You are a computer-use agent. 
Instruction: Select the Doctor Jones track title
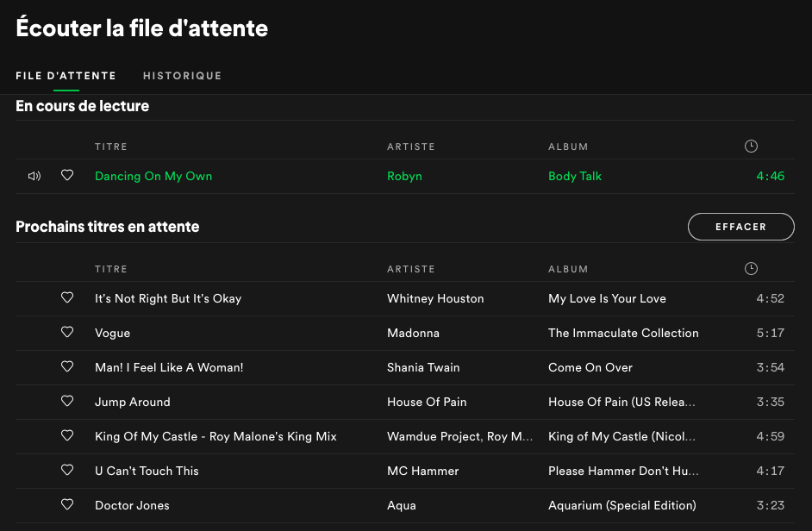pos(132,505)
